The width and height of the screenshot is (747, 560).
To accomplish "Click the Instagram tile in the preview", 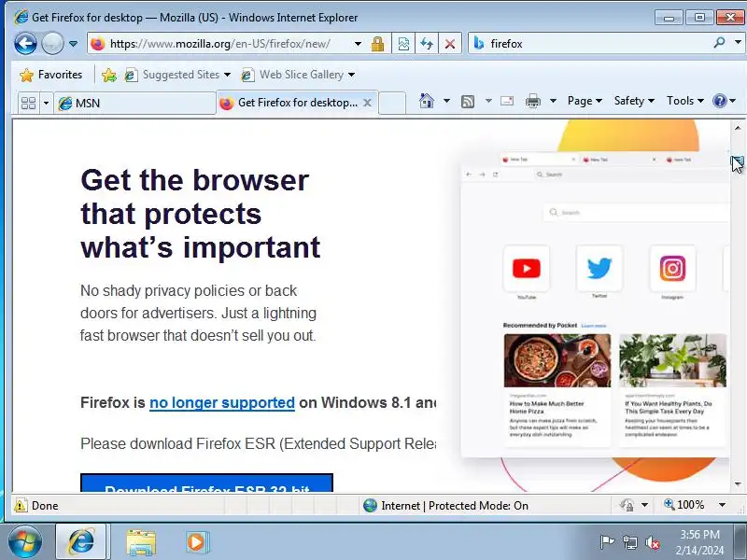I will coord(672,269).
